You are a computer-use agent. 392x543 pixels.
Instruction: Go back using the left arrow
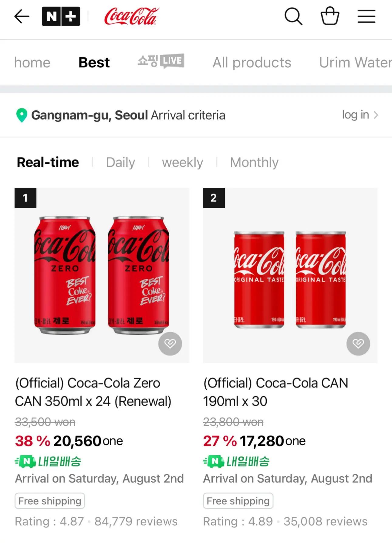point(22,16)
